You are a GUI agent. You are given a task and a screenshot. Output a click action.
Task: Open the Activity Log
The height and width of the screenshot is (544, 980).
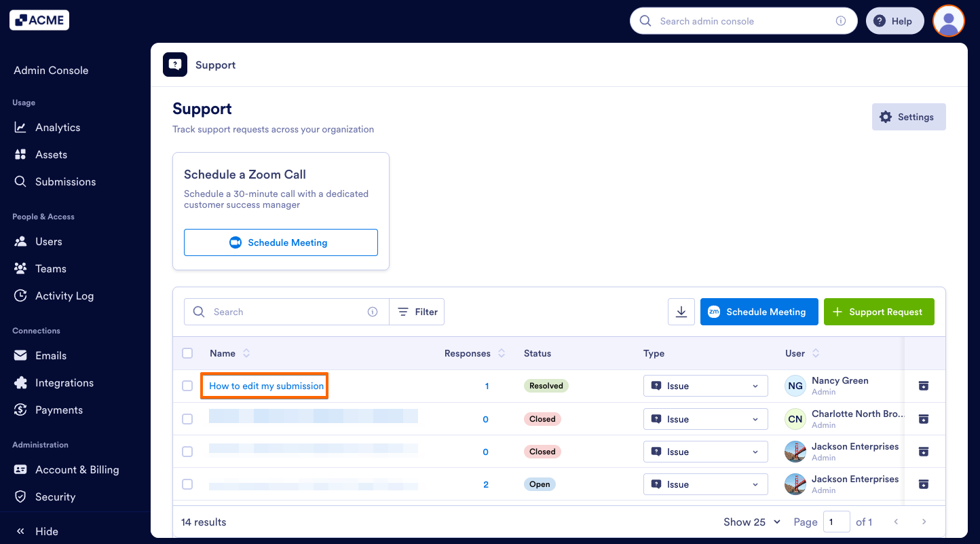[x=64, y=295]
